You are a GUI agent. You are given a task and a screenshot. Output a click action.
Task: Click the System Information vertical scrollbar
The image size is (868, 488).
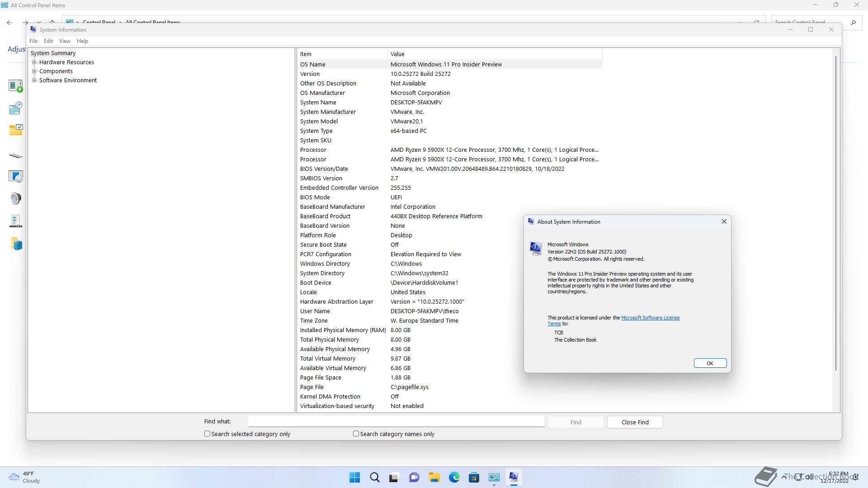coord(836,212)
